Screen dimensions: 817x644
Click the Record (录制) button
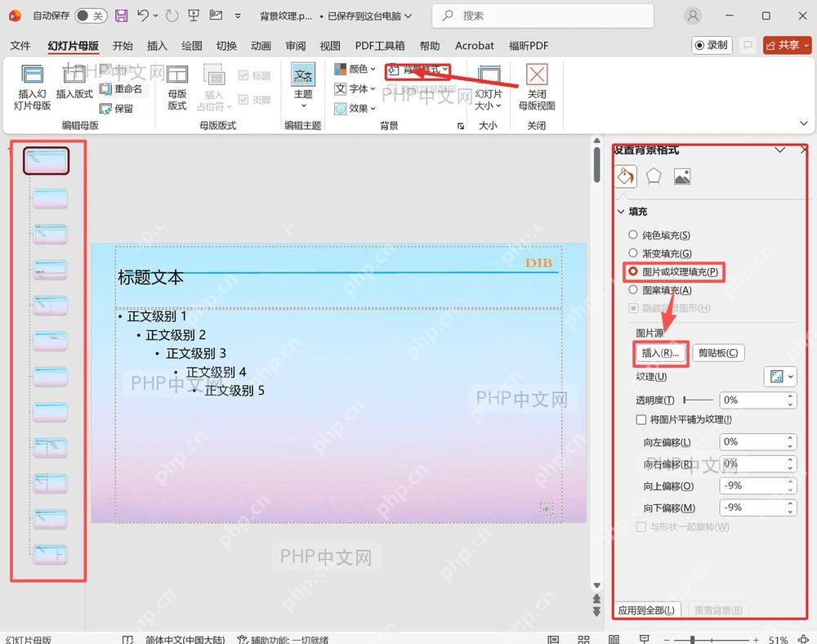(x=712, y=45)
